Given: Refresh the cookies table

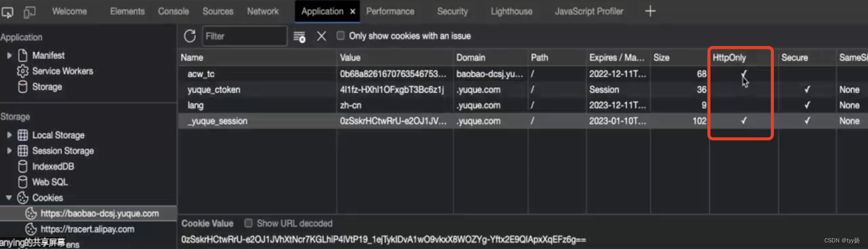Looking at the screenshot, I should click(190, 36).
